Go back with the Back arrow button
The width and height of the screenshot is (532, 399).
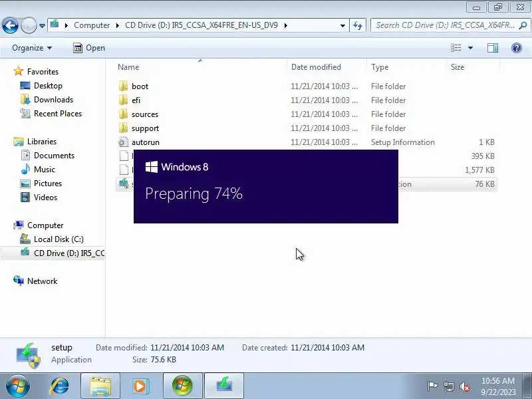[x=10, y=25]
